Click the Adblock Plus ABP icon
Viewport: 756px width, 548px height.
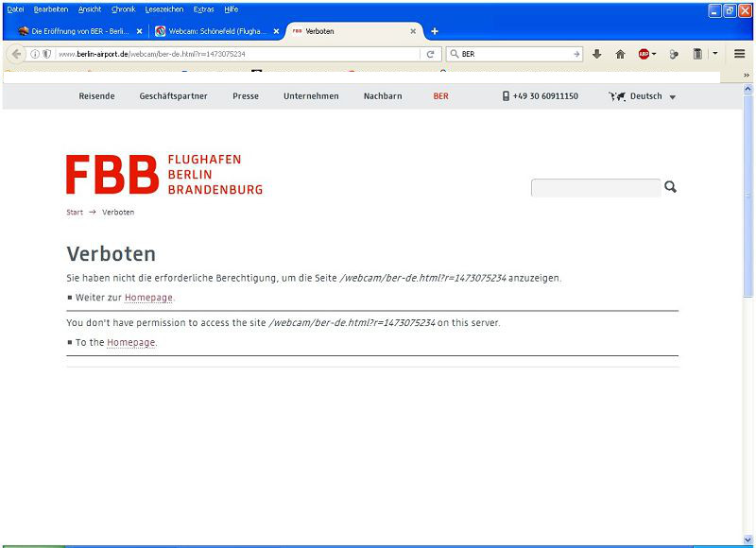(x=643, y=54)
